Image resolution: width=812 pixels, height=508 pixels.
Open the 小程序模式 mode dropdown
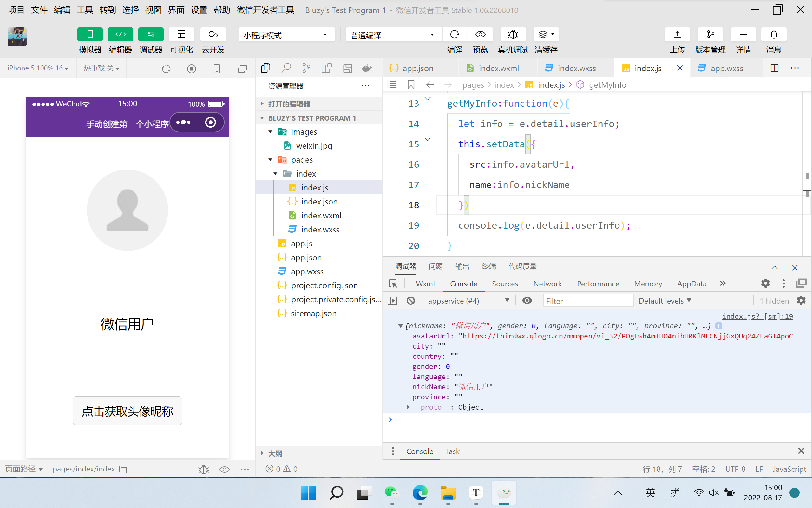pos(286,35)
